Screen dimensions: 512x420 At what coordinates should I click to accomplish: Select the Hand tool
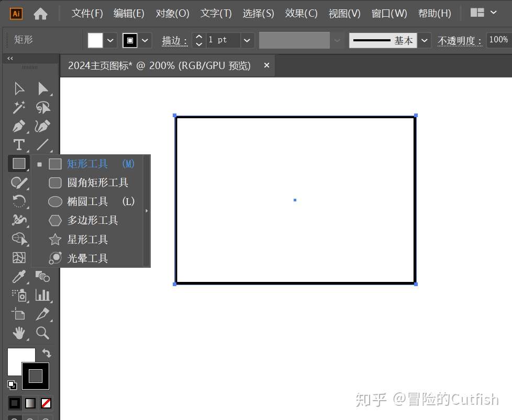point(19,333)
